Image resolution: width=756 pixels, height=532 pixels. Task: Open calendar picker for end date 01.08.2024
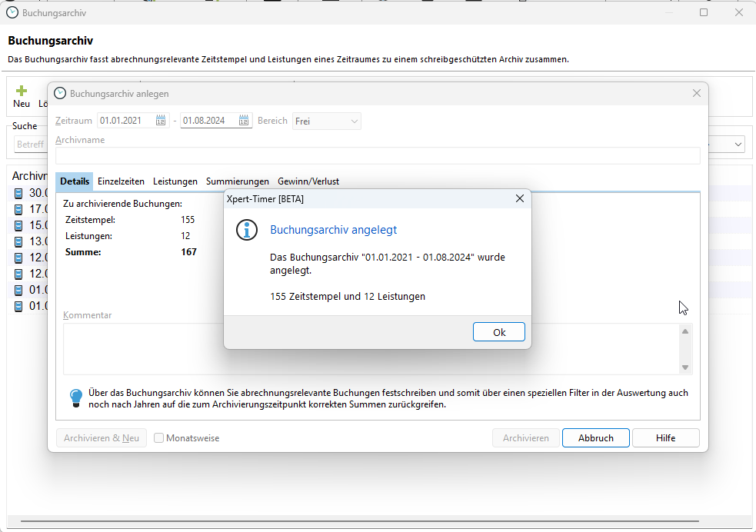tap(244, 121)
